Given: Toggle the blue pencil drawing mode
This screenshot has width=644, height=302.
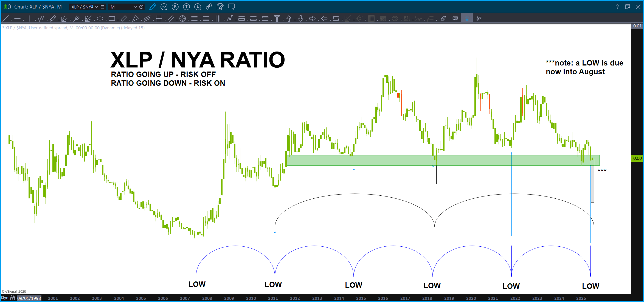Looking at the screenshot, I should [x=153, y=7].
